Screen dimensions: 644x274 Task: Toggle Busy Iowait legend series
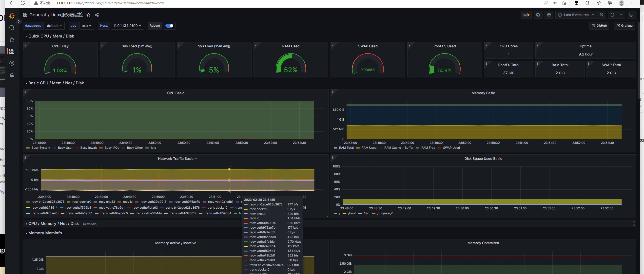89,148
